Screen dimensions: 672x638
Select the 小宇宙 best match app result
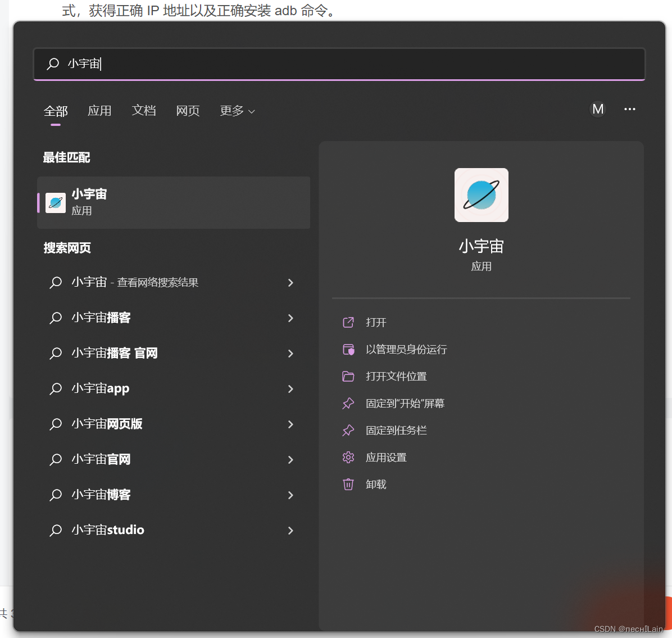(x=174, y=202)
